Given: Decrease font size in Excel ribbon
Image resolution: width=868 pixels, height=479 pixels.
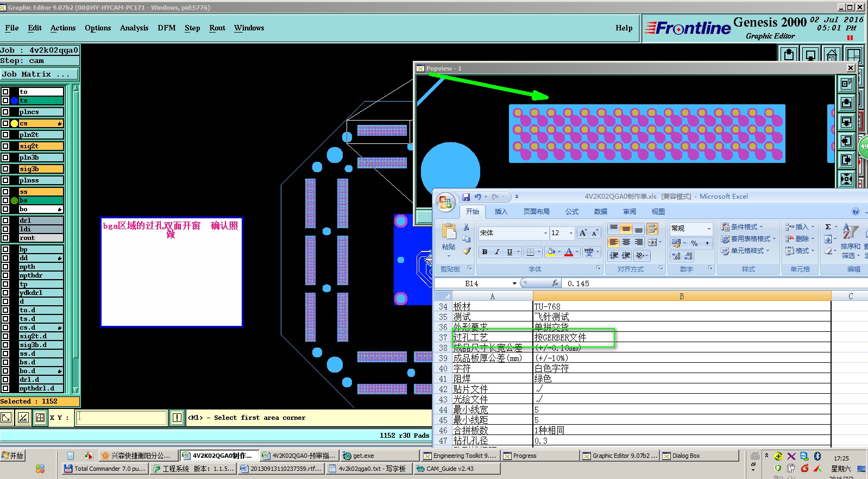Looking at the screenshot, I should 594,233.
